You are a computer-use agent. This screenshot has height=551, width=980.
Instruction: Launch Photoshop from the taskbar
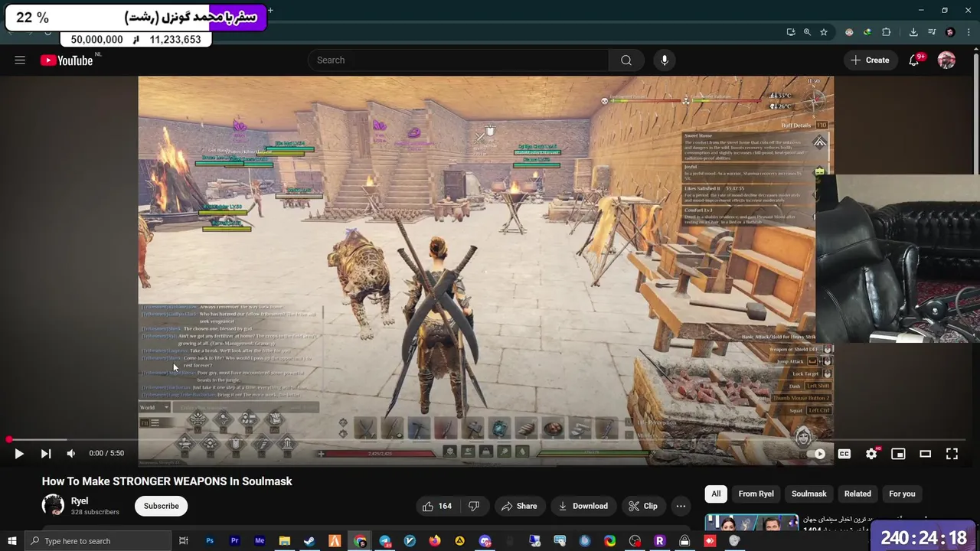(209, 541)
